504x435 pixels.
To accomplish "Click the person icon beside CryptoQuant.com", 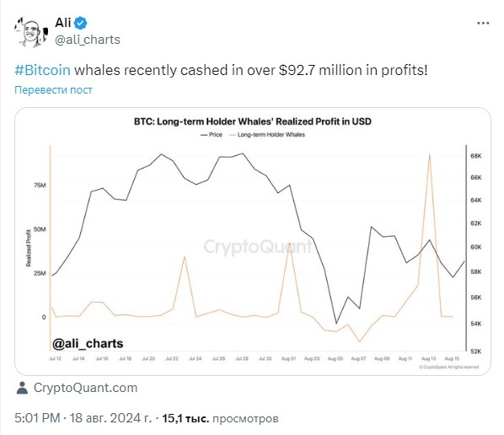I will point(22,388).
